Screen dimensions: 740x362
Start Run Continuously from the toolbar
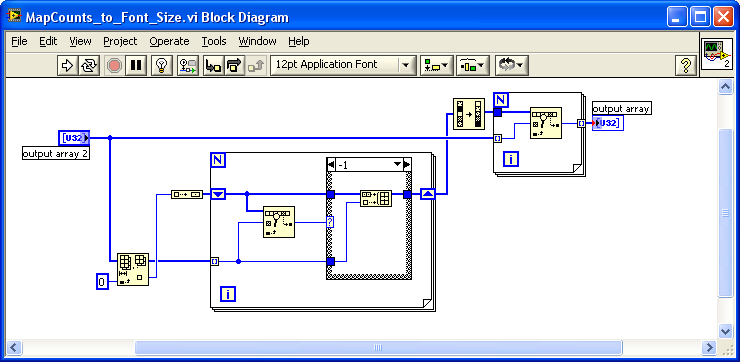(88, 65)
